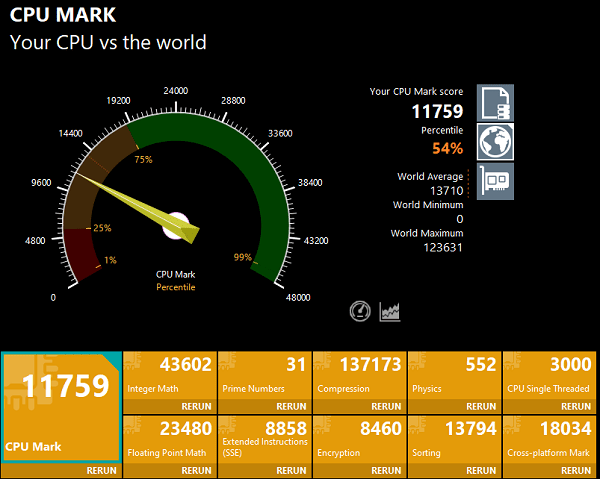The height and width of the screenshot is (479, 600).
Task: Select the Extended Instructions (SSE) 8858 tile
Action: 265,440
